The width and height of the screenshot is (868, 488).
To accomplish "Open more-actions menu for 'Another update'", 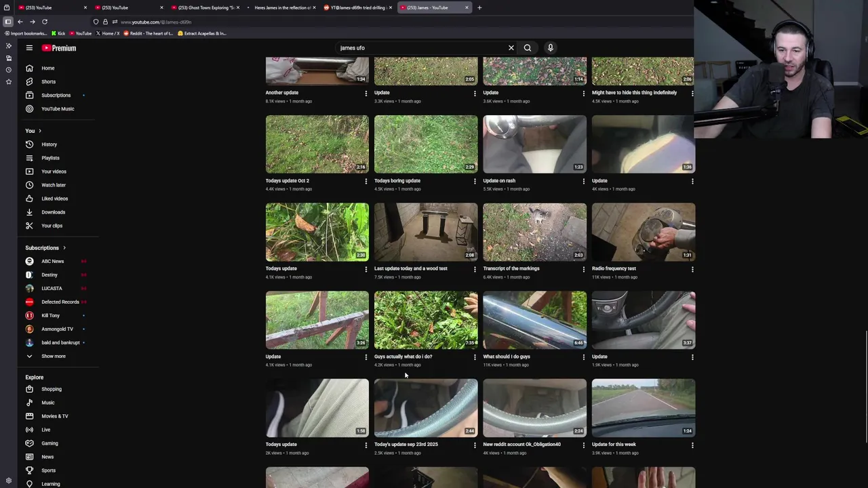I will pos(366,93).
